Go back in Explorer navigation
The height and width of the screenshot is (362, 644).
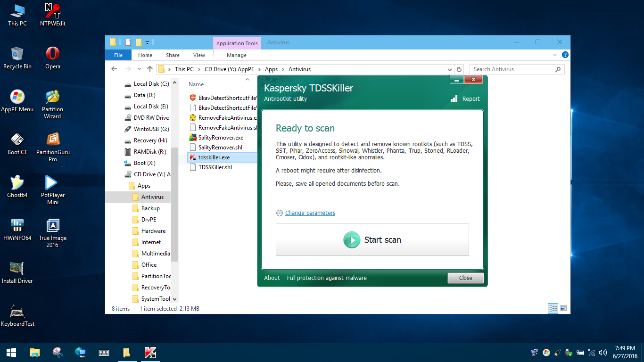coord(114,69)
